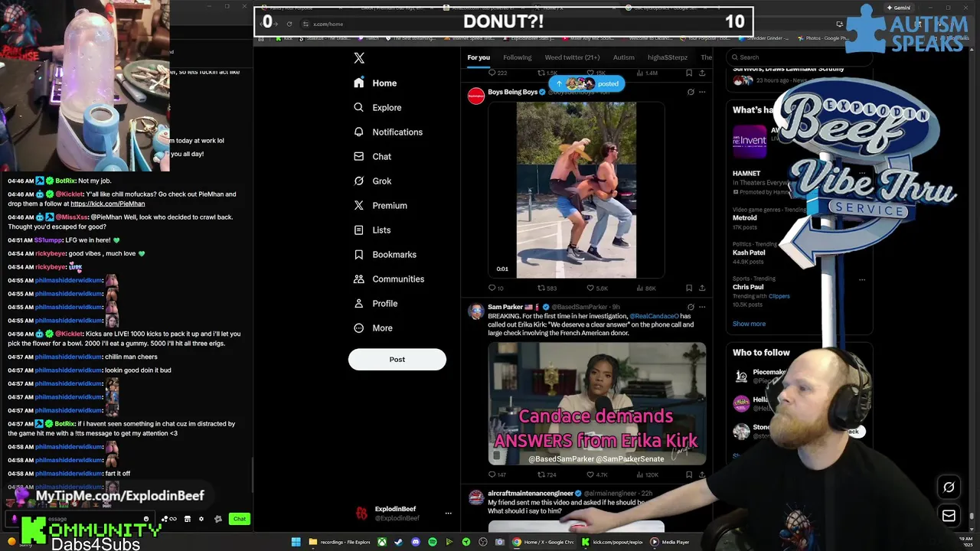Open the Kick chat shop icon

tap(188, 519)
